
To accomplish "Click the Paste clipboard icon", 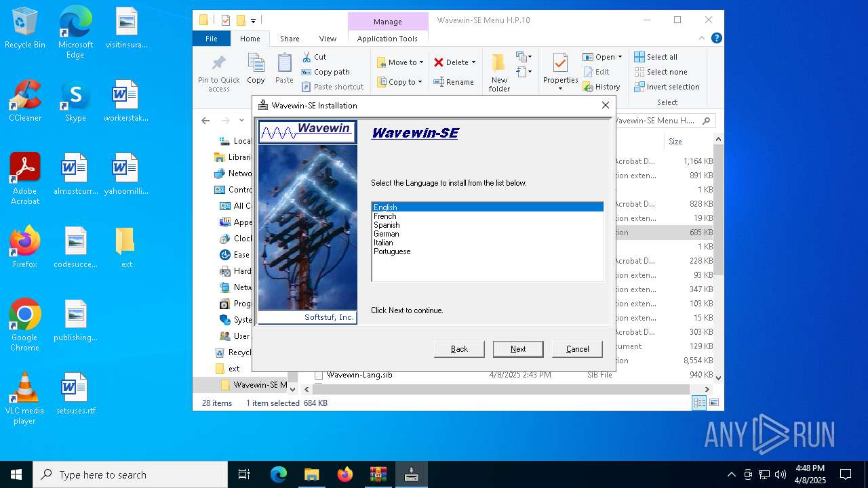I will pyautogui.click(x=284, y=63).
